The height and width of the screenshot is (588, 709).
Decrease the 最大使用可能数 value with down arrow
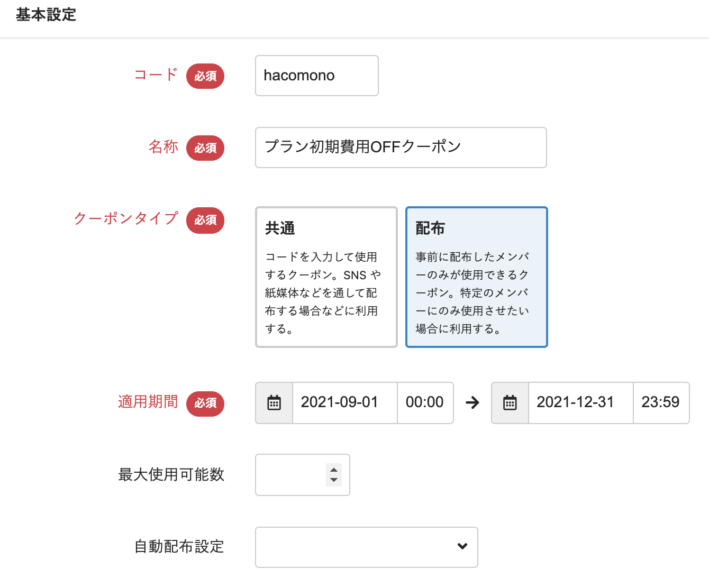click(x=334, y=480)
